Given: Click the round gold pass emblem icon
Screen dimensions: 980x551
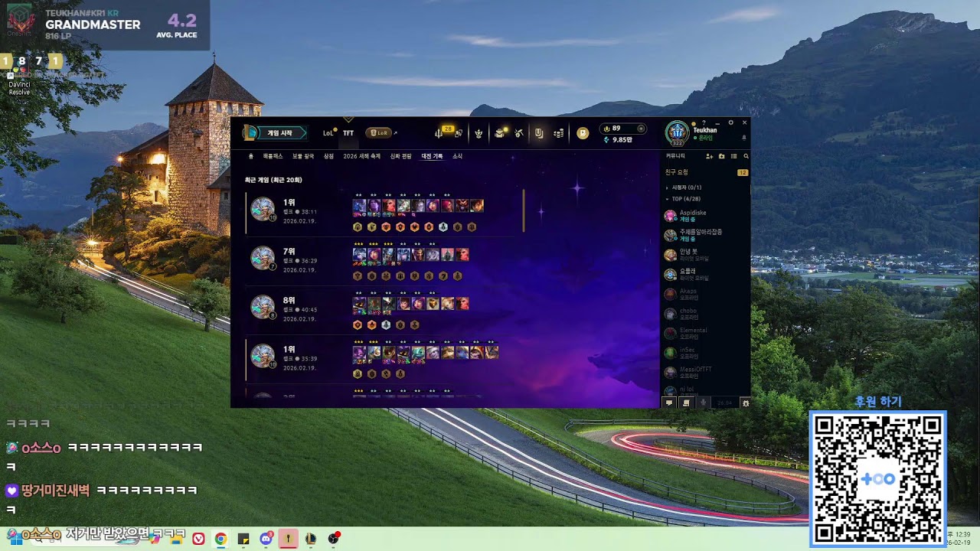Looking at the screenshot, I should pyautogui.click(x=583, y=133).
